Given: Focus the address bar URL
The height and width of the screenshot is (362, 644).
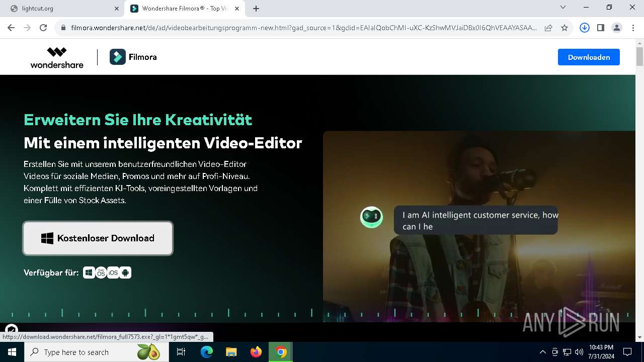Looking at the screenshot, I should (304, 28).
